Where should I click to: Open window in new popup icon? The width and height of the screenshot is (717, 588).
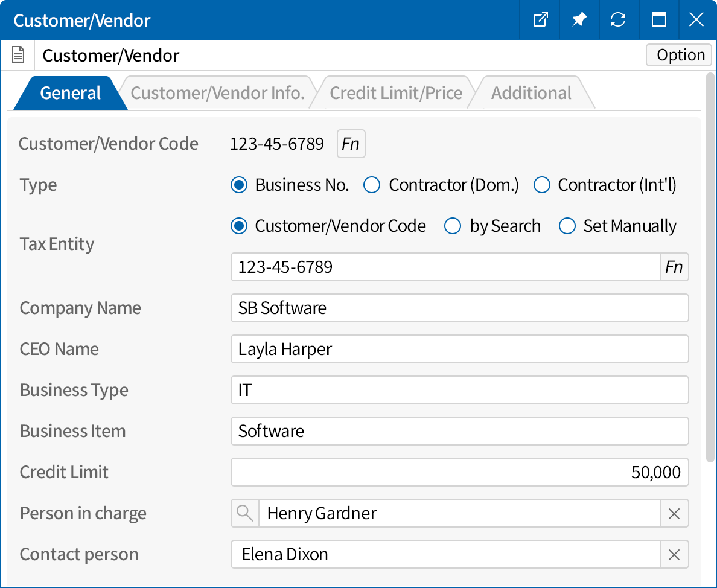pos(540,20)
